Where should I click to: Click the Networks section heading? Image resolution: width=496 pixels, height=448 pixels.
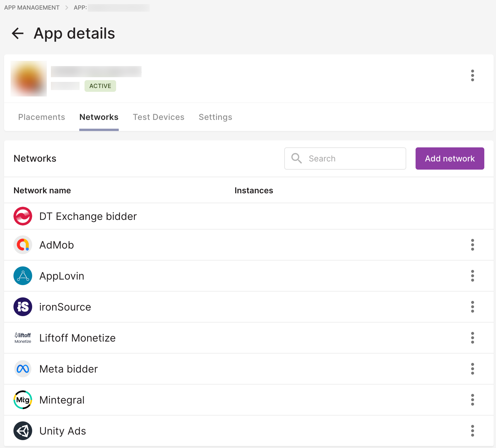click(35, 158)
